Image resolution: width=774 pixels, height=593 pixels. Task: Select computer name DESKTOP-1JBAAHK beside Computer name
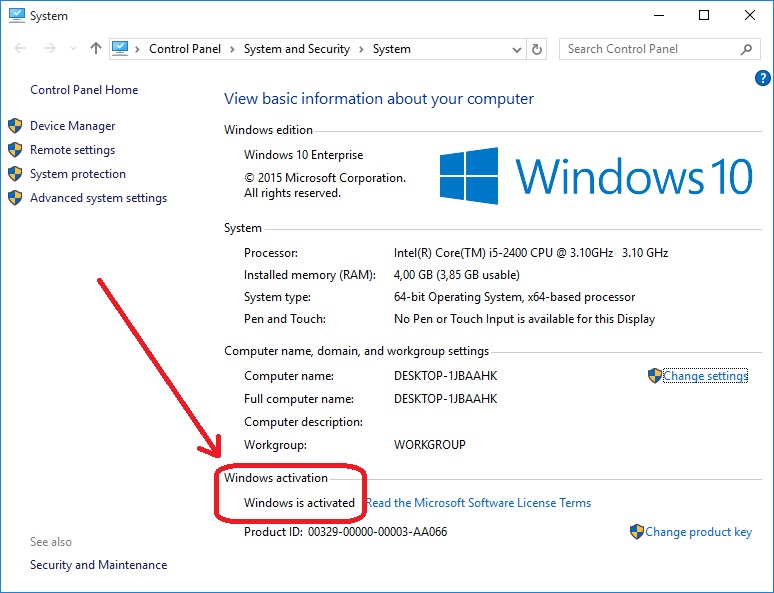coord(445,376)
